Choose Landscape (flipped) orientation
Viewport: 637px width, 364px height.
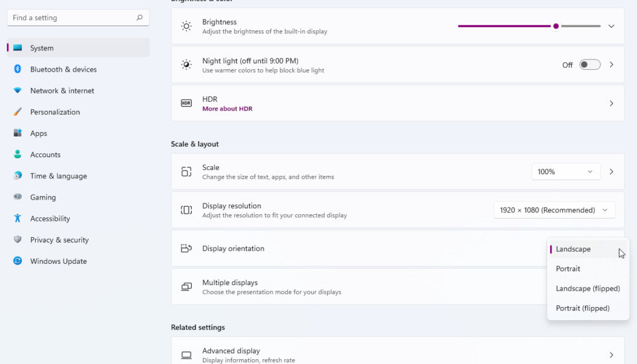click(587, 289)
